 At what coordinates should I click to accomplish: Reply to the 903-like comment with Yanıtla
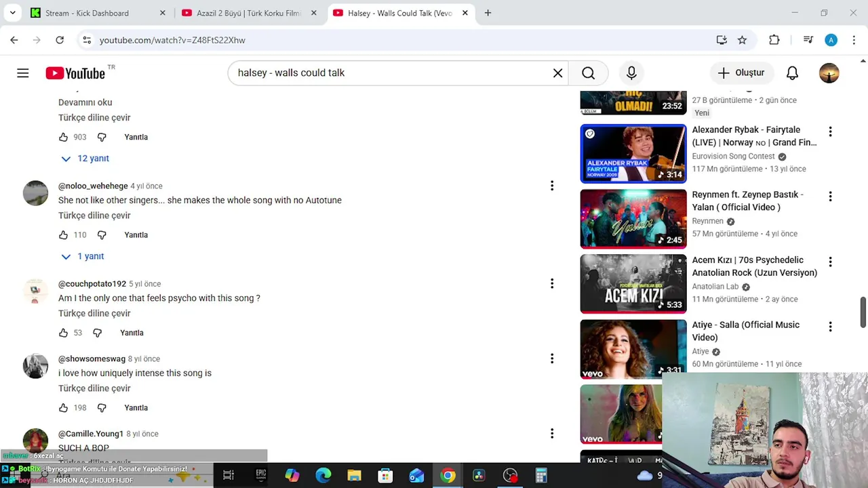coord(136,137)
